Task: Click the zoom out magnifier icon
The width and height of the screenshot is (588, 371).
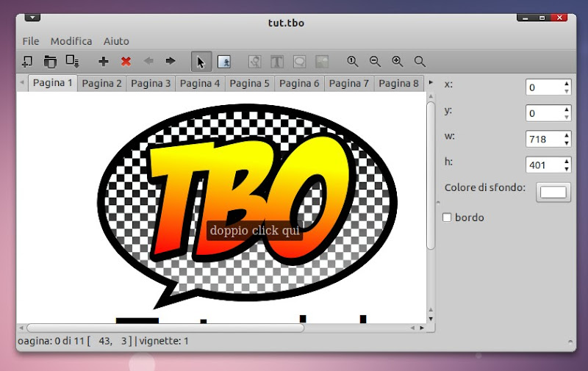Action: pos(375,62)
